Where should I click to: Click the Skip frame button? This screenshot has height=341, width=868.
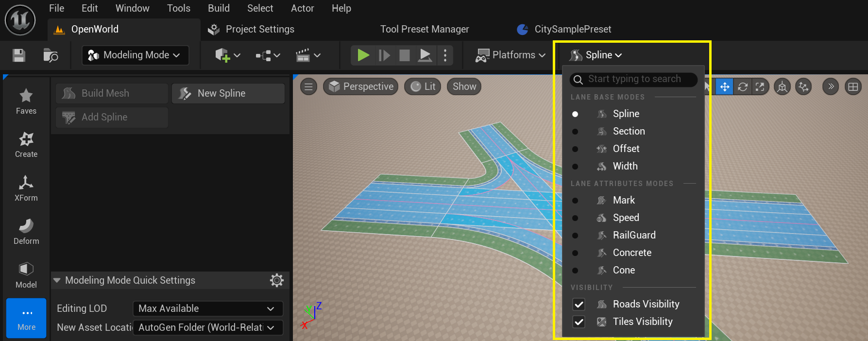(384, 55)
